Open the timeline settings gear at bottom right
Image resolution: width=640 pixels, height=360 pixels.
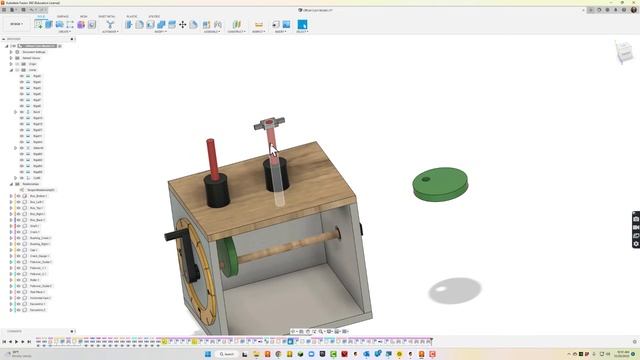pos(634,342)
